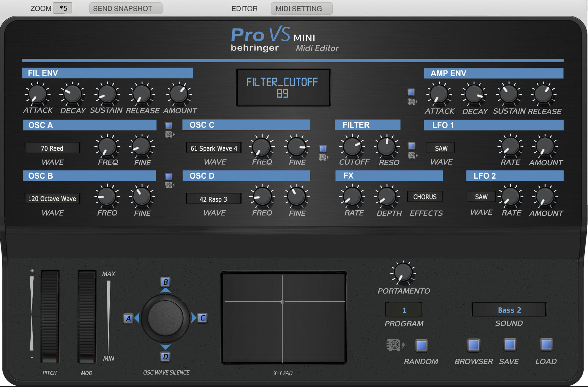Click the randomize icon near OSC C fine knob
Screen dimensions: 588x387
[324, 157]
